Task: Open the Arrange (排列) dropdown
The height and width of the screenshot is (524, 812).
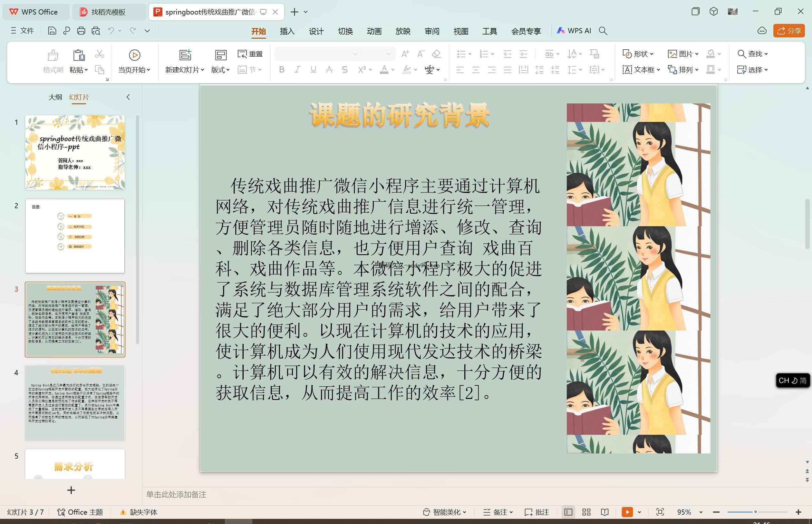Action: pos(683,70)
